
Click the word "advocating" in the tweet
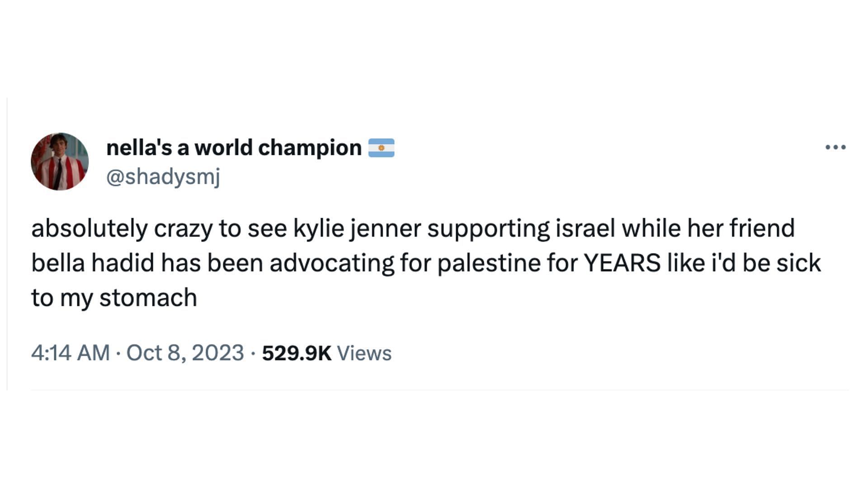pos(332,263)
